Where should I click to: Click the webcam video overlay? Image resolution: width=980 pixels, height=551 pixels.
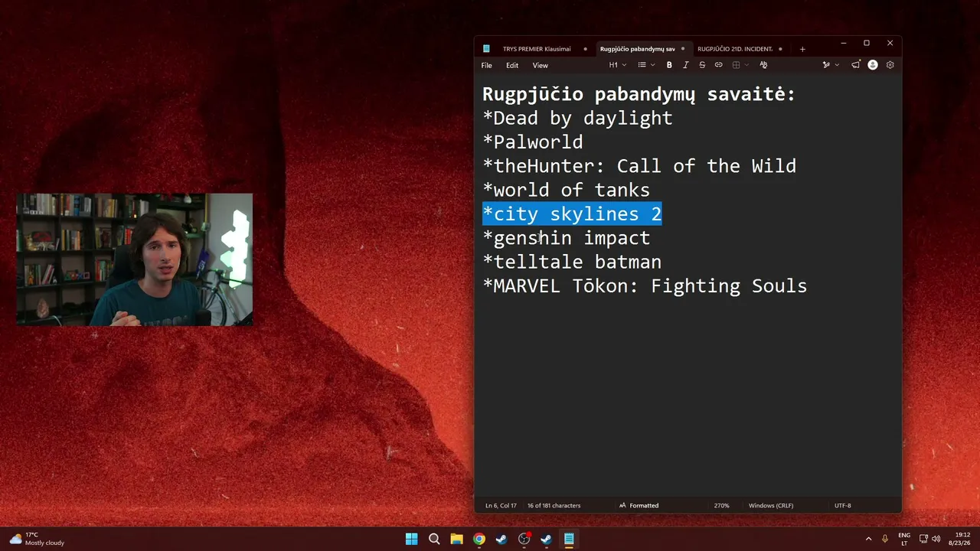[135, 259]
